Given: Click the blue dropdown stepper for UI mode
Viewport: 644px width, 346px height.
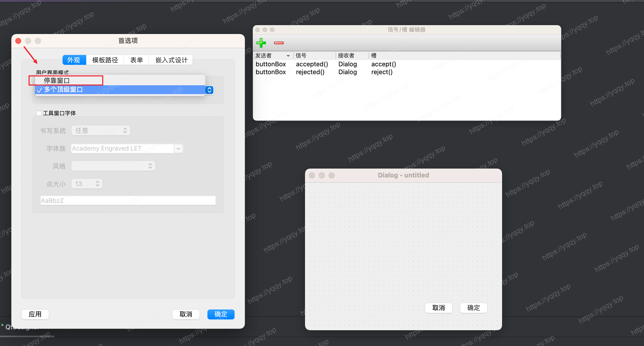Looking at the screenshot, I should [x=209, y=90].
